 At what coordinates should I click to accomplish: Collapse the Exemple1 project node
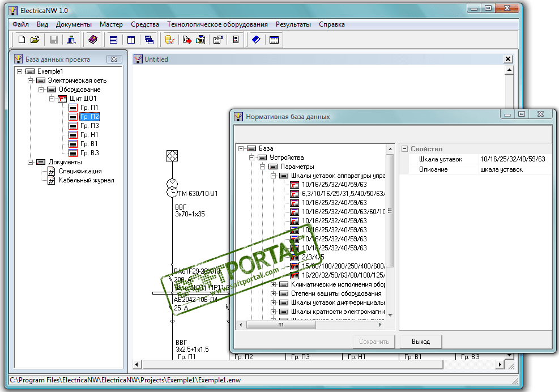click(20, 71)
